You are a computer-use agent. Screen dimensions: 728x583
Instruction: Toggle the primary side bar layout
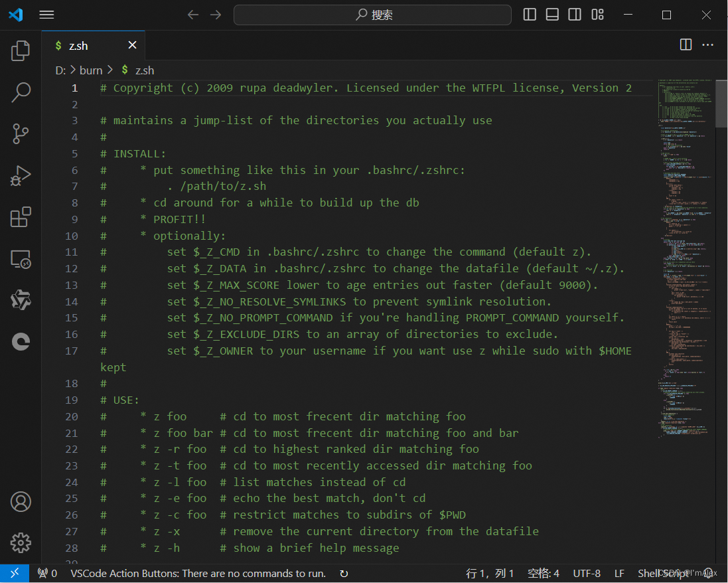[x=530, y=15]
